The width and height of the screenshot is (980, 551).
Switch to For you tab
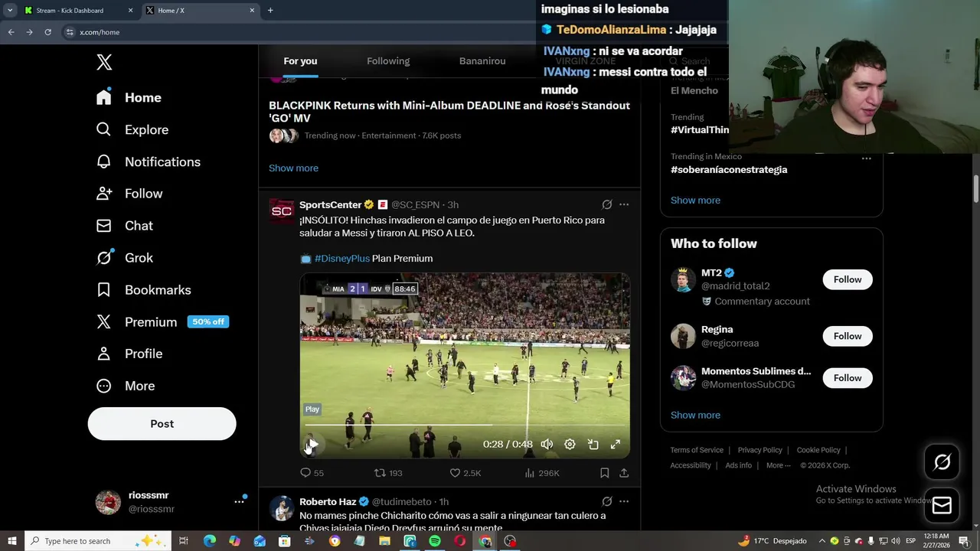coord(300,61)
